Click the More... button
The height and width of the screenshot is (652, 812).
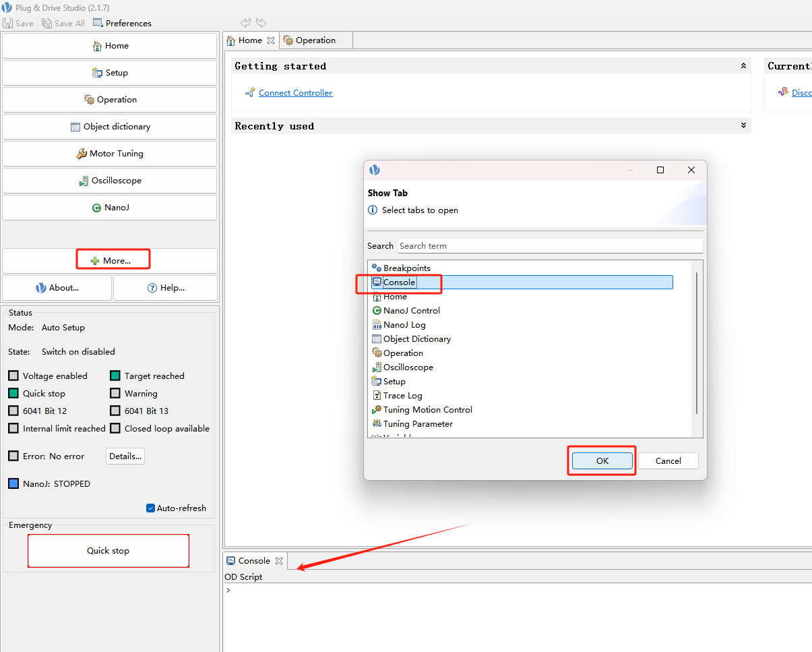110,260
